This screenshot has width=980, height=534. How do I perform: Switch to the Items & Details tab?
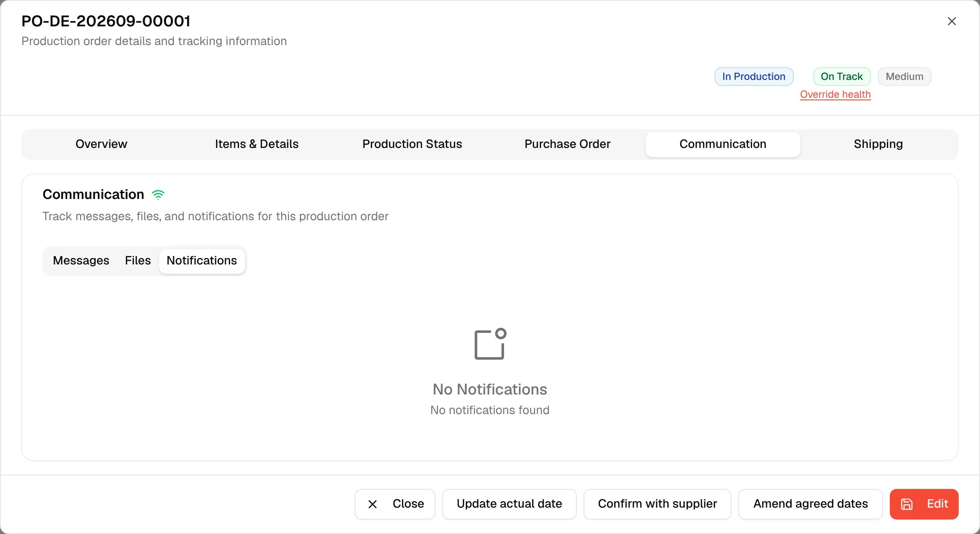click(256, 144)
